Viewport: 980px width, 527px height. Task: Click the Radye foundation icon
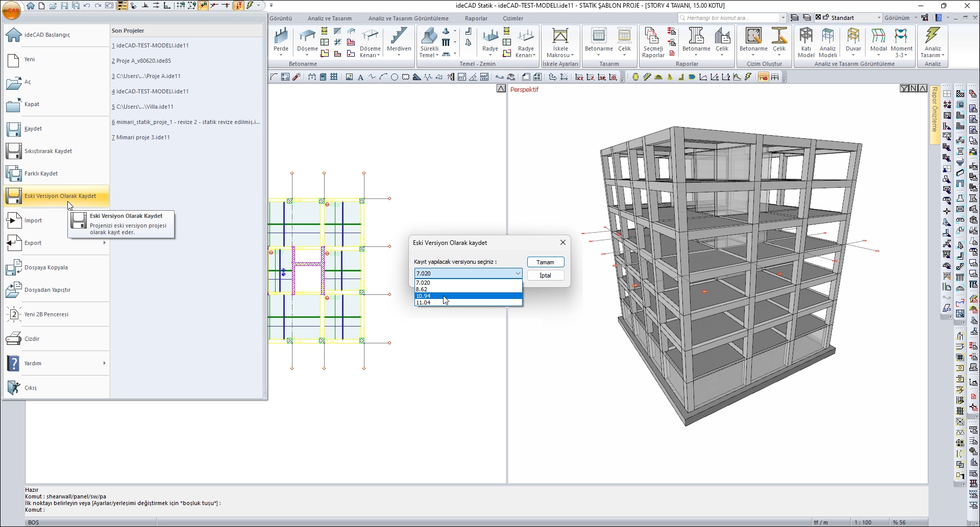(x=490, y=37)
